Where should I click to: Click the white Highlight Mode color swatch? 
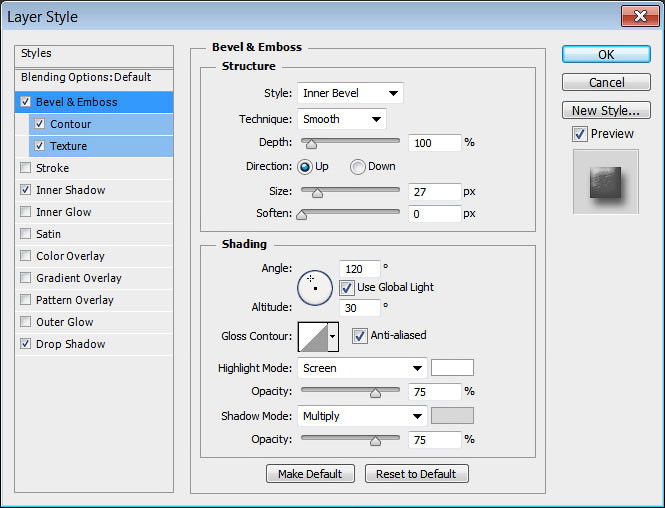click(452, 368)
